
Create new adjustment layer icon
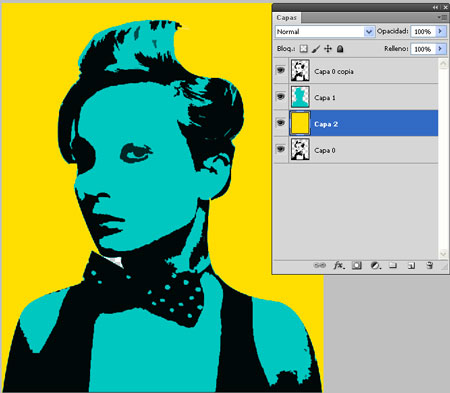[x=375, y=265]
